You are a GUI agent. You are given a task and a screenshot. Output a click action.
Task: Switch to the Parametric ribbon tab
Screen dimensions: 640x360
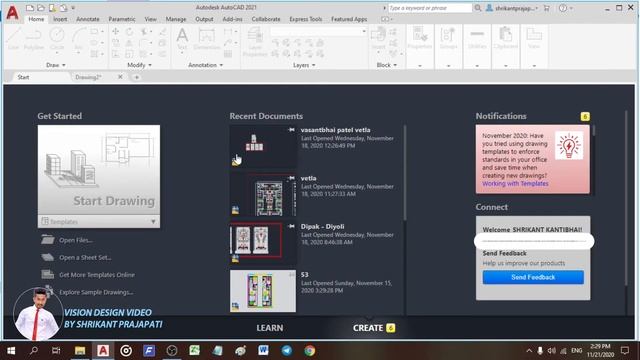122,19
